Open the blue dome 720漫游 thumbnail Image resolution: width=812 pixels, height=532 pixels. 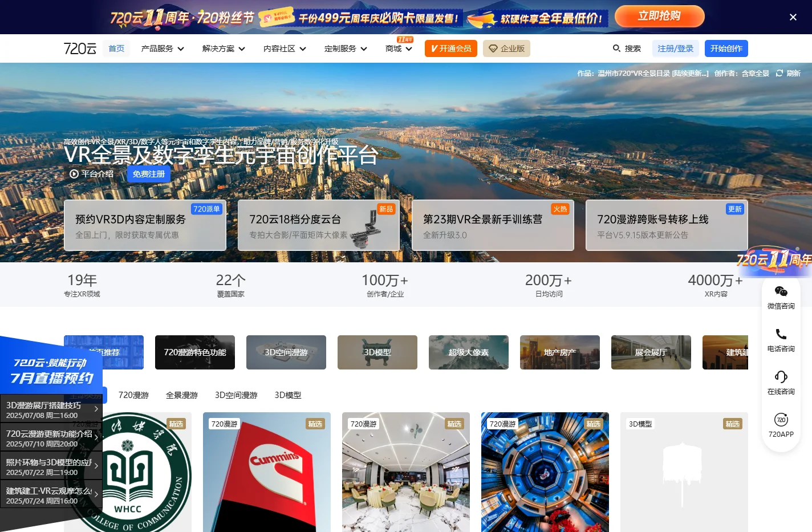coord(545,472)
